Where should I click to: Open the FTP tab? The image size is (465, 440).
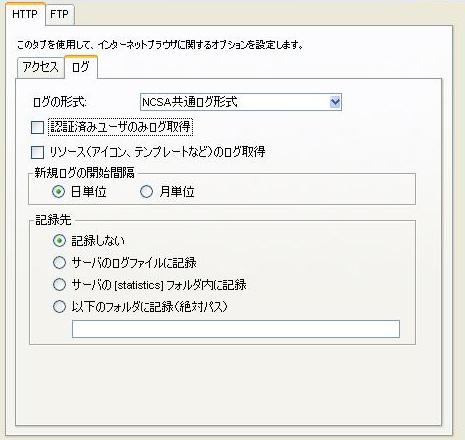pos(59,14)
